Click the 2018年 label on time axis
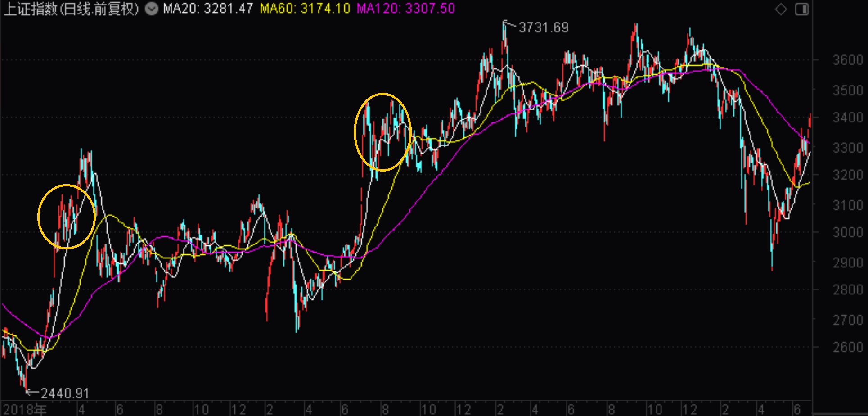868x416 pixels. pos(25,409)
